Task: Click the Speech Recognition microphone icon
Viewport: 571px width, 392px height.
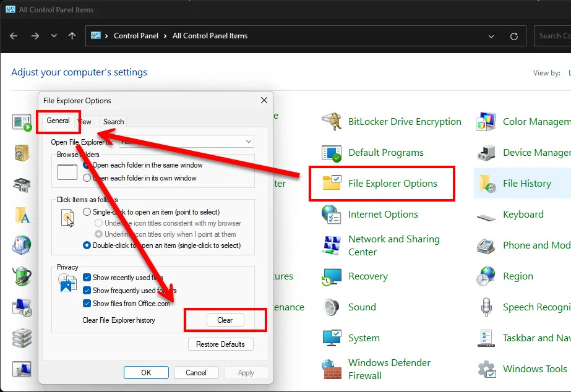Action: pos(486,307)
